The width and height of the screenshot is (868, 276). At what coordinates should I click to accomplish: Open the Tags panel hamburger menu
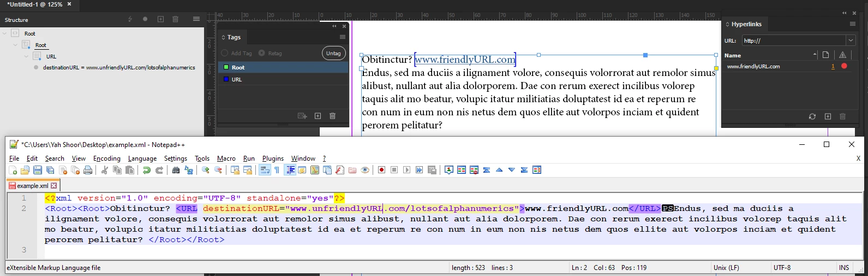click(343, 37)
